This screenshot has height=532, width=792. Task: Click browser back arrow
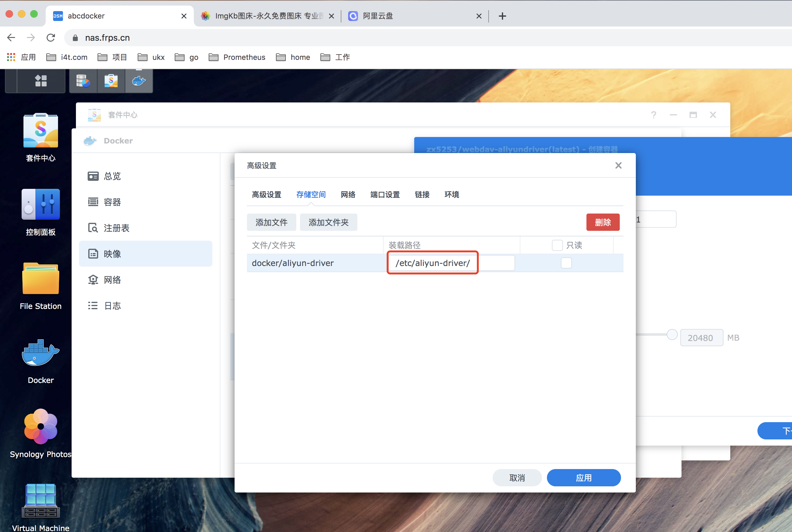tap(11, 37)
